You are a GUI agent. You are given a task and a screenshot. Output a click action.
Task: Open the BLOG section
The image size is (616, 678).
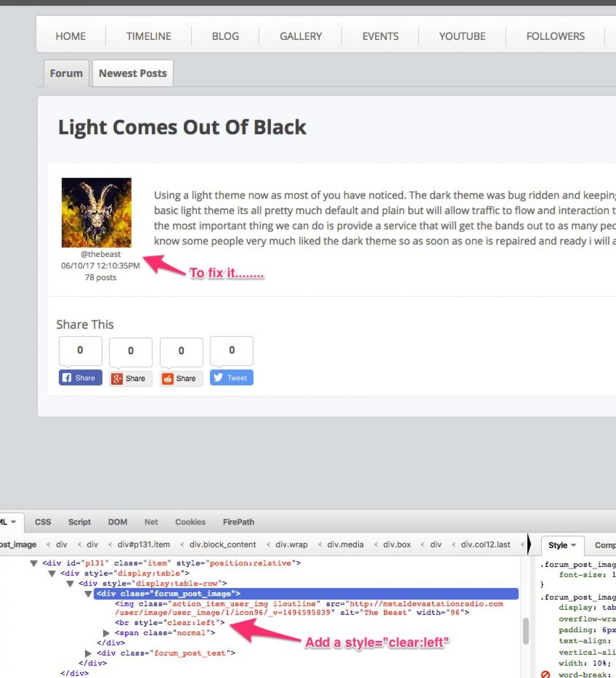click(x=225, y=36)
